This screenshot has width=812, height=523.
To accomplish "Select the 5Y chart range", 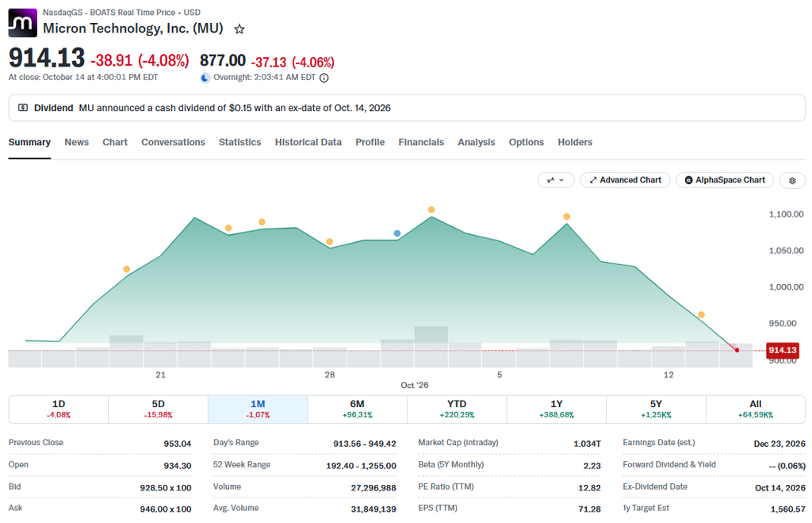I will click(x=656, y=409).
